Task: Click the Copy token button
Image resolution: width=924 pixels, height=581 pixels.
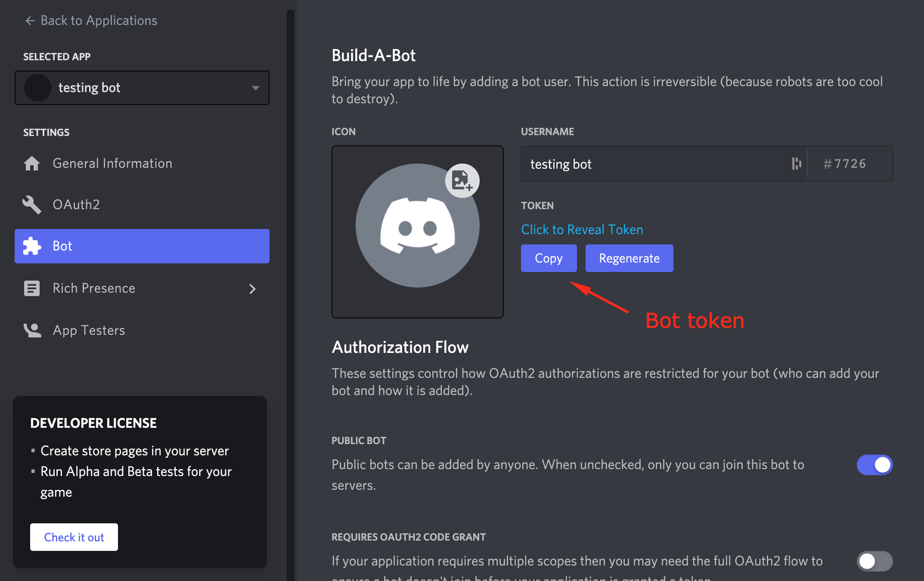Action: point(549,258)
